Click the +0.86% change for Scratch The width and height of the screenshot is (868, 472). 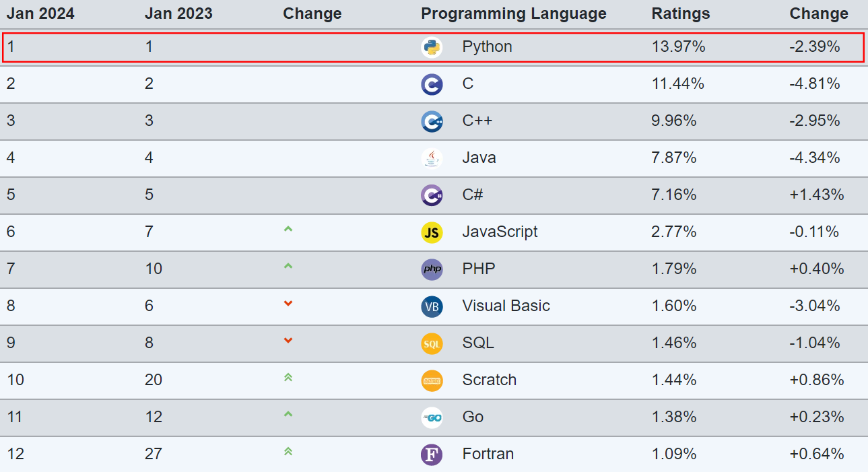[817, 380]
